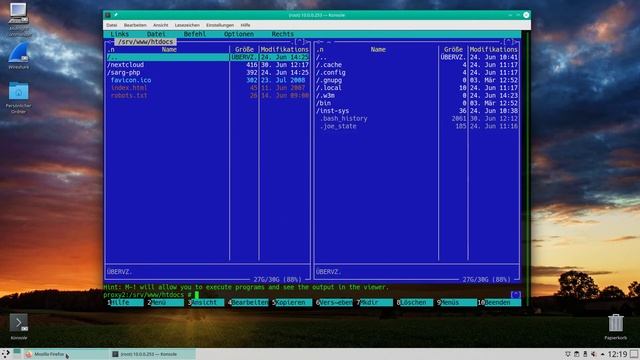Click the 10 Beenden function key button
This screenshot has width=640, height=360.
[x=499, y=302]
